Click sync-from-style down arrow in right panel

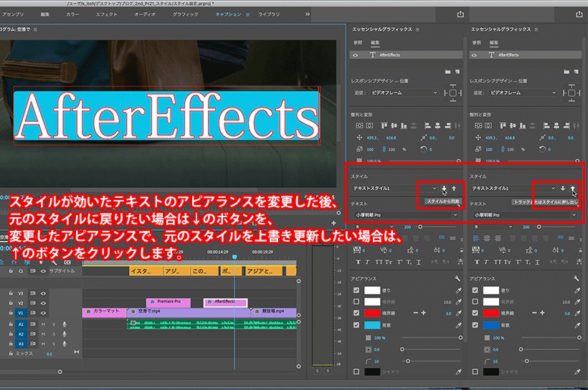point(563,189)
